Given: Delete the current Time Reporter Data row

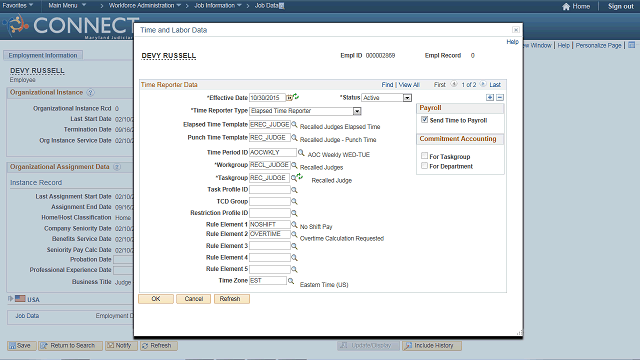Looking at the screenshot, I should pyautogui.click(x=500, y=98).
